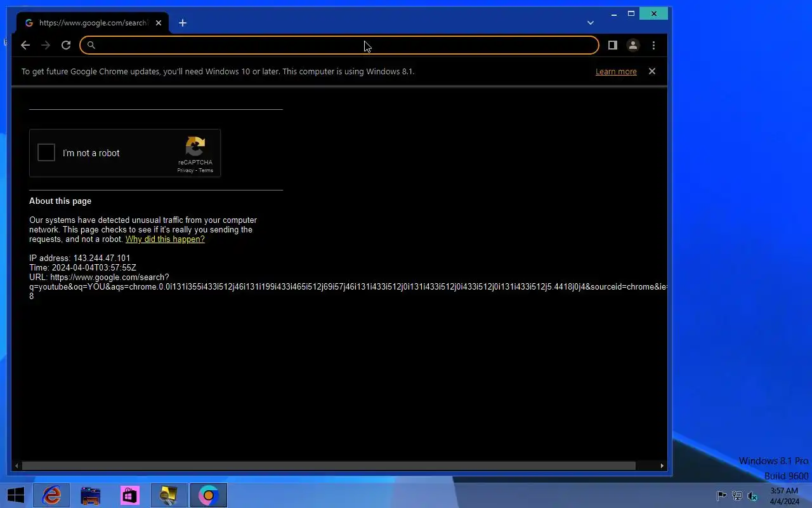The width and height of the screenshot is (812, 508).
Task: Check the I'm not a robot box
Action: click(46, 152)
